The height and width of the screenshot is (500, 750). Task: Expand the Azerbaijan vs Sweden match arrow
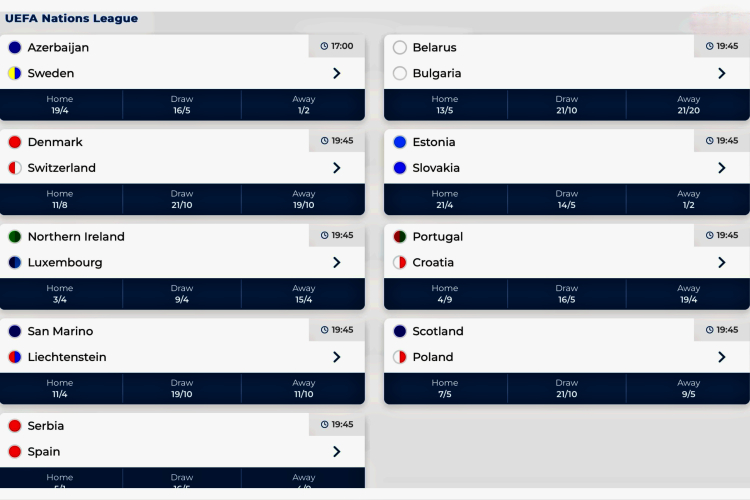[337, 73]
